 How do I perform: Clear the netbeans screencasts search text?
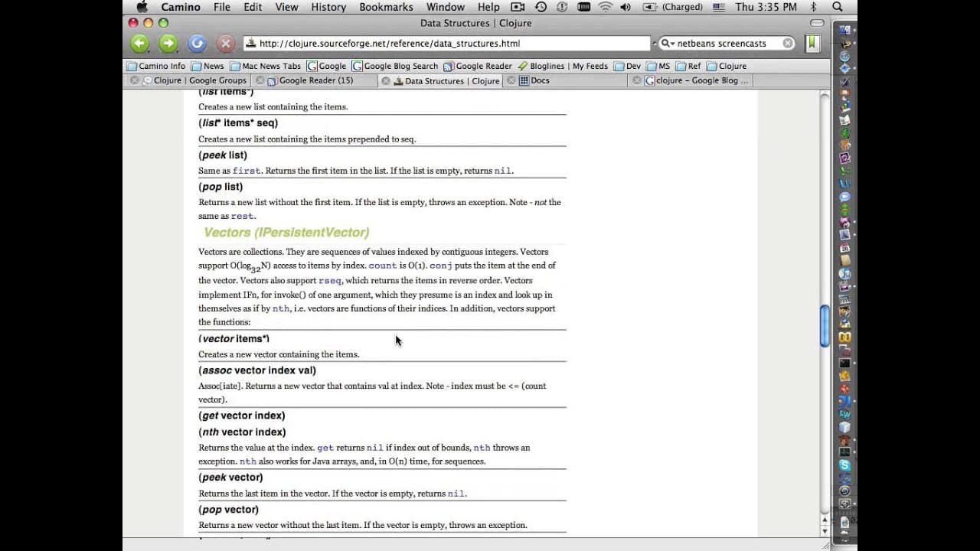788,44
